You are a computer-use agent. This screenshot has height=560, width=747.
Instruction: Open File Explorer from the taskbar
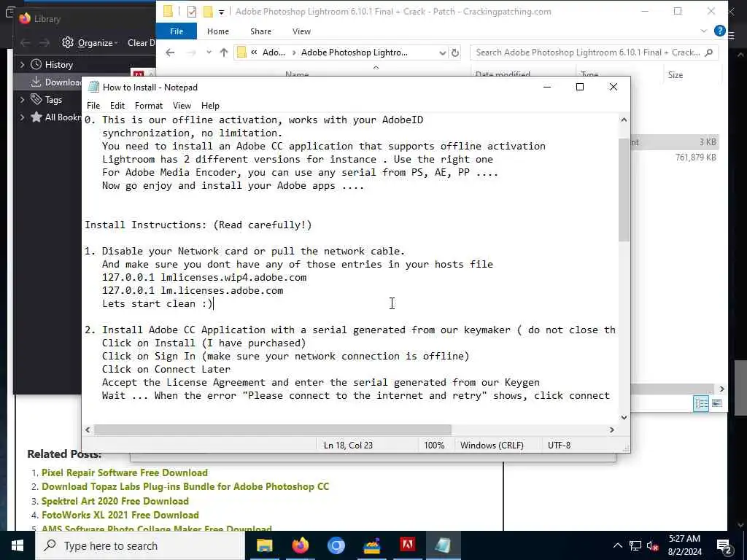pos(264,545)
